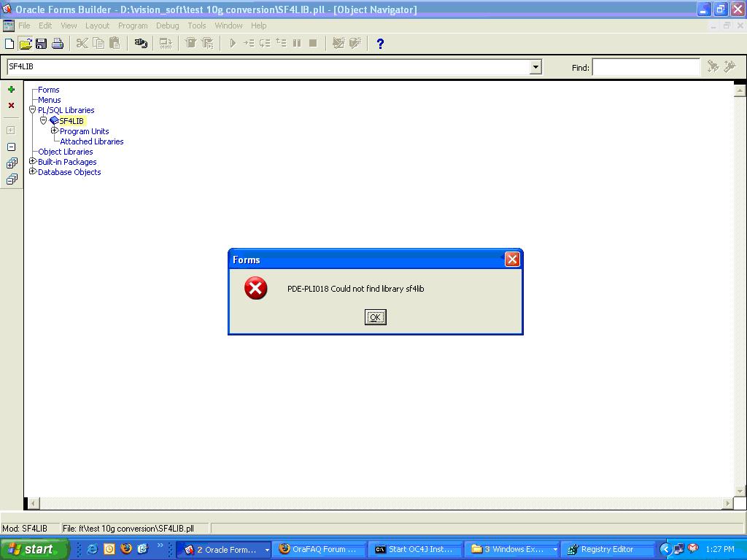This screenshot has width=747, height=560.
Task: Click the Find Previous search icon
Action: click(729, 66)
